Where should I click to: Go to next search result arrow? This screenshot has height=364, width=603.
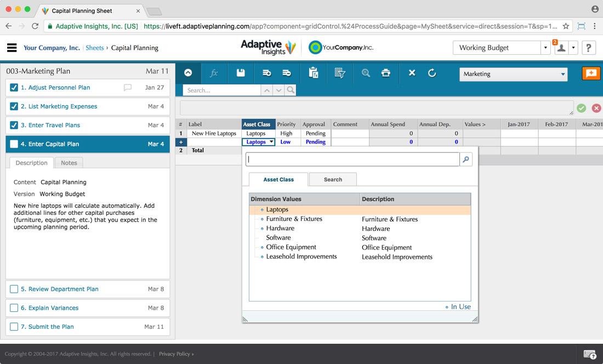click(x=279, y=90)
